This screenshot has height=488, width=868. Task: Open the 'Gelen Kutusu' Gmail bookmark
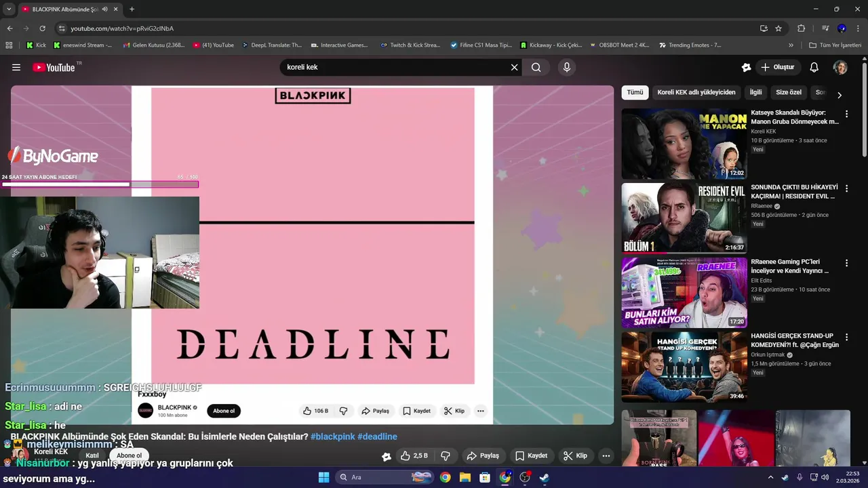(153, 45)
